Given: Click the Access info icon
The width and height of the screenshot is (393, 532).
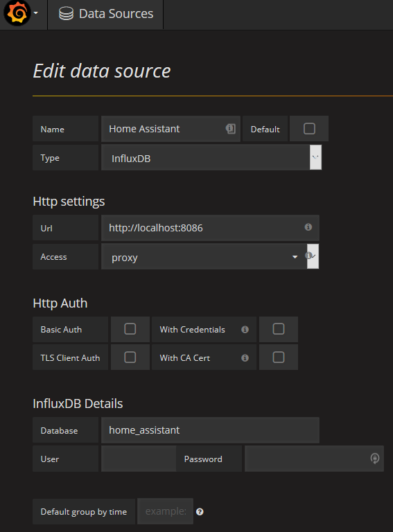Looking at the screenshot, I should 308,256.
